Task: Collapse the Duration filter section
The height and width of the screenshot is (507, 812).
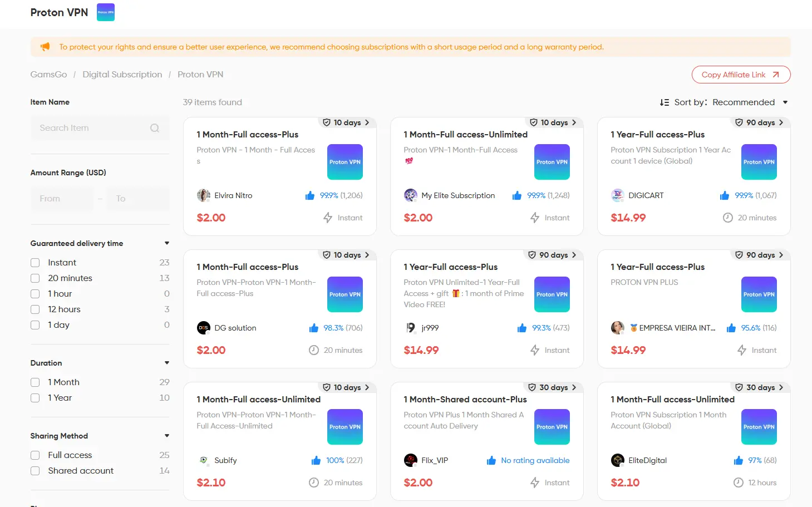Action: click(166, 363)
